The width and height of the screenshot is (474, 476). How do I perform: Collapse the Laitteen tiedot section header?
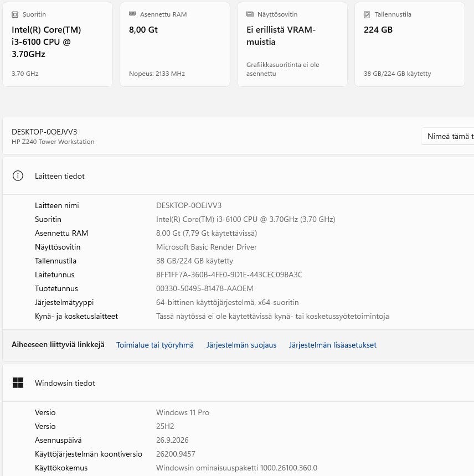(x=238, y=176)
